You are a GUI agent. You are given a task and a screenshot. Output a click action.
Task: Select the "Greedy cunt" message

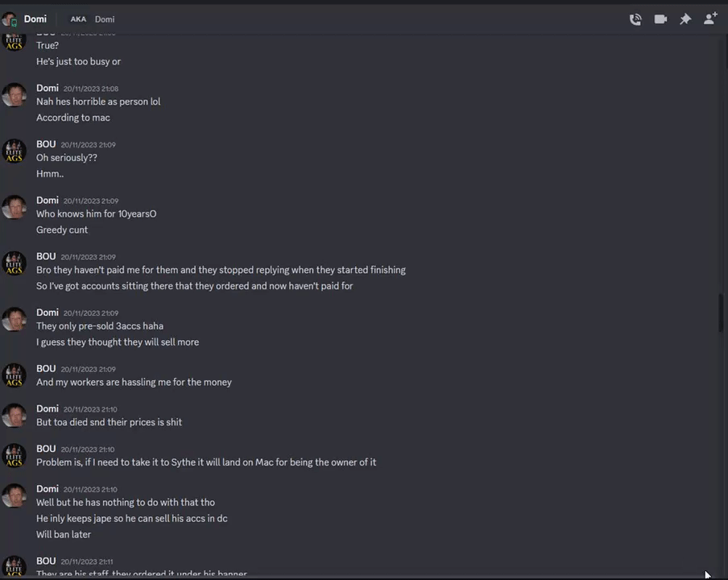coord(62,230)
